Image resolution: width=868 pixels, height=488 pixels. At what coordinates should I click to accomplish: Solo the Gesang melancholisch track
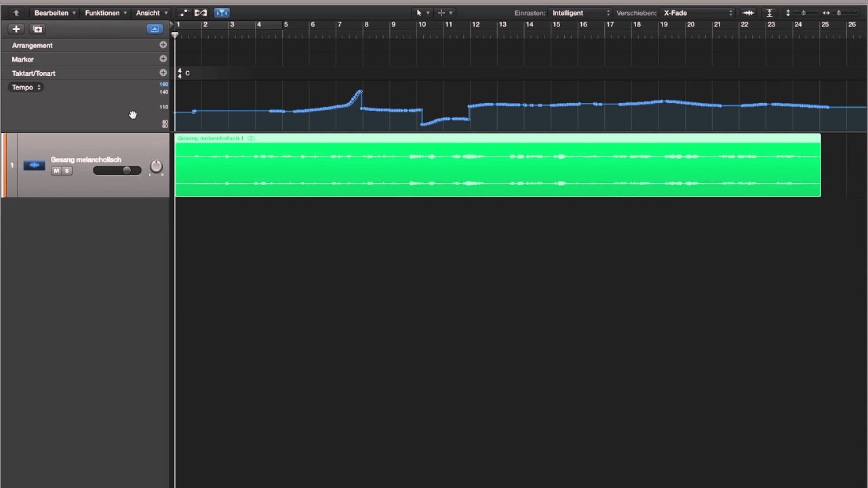(66, 171)
